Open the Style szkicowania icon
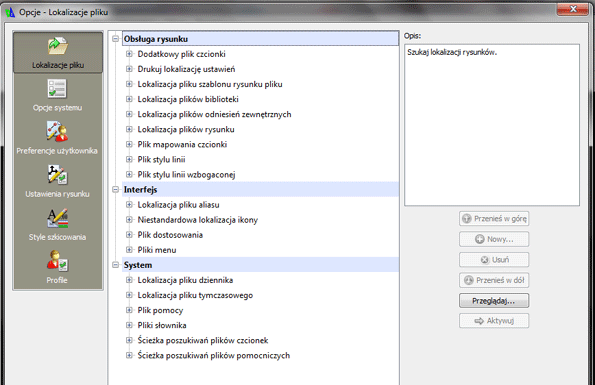This screenshot has height=385, width=595. (57, 218)
